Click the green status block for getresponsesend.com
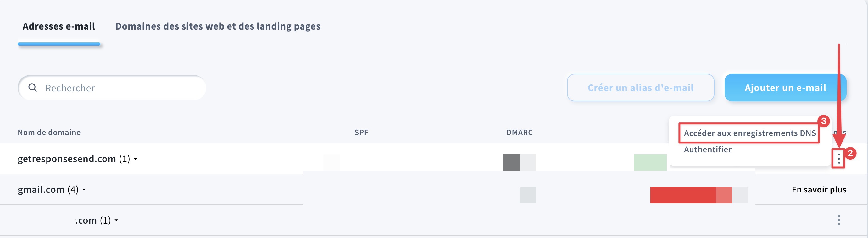 pyautogui.click(x=650, y=163)
